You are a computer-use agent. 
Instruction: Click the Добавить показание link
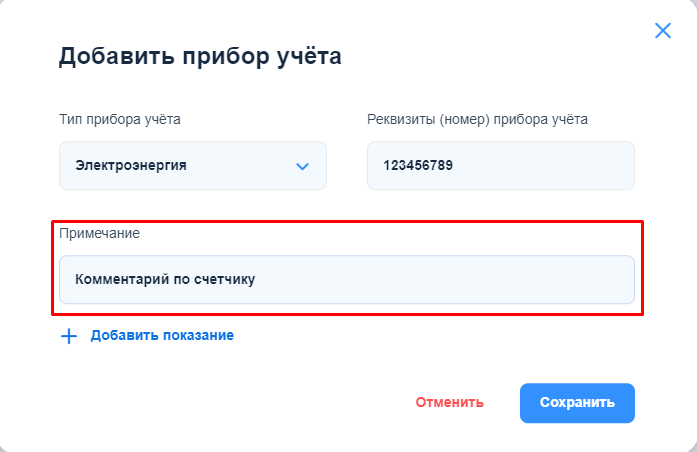(x=162, y=336)
